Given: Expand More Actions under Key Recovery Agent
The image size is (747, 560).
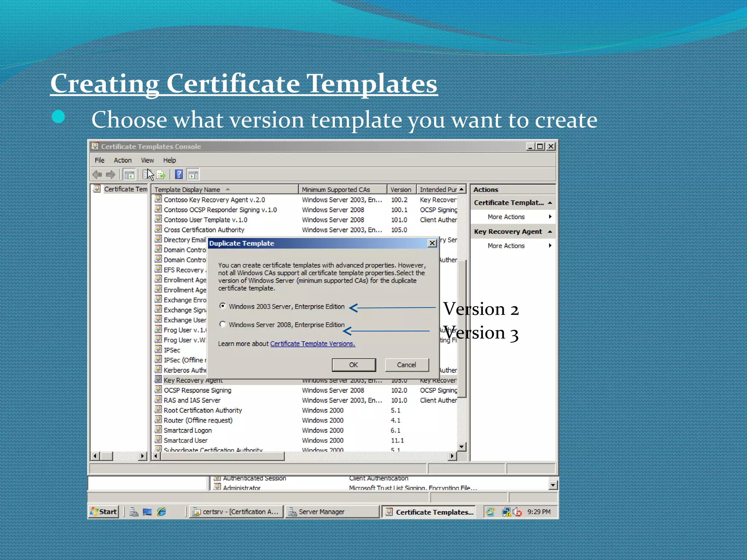Looking at the screenshot, I should (x=513, y=245).
